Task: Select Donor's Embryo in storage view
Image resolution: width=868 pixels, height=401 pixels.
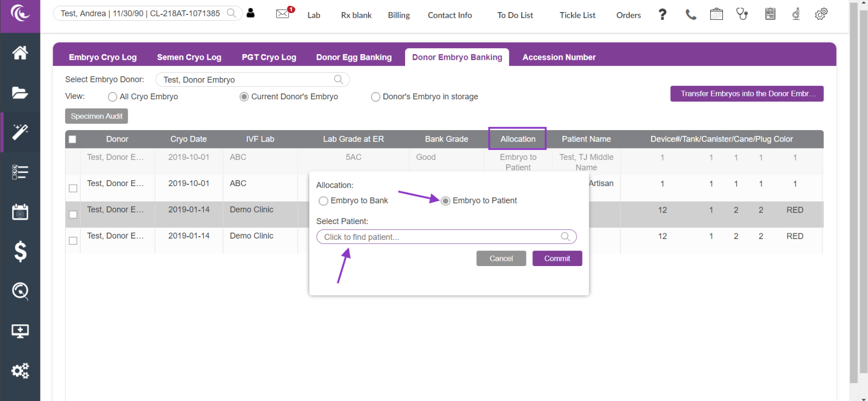Action: pos(376,97)
